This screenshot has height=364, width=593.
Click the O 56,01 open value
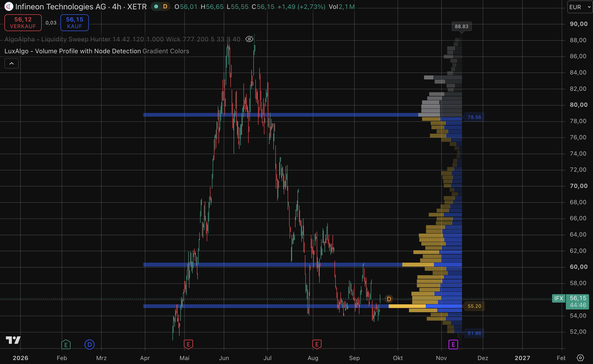click(x=186, y=7)
